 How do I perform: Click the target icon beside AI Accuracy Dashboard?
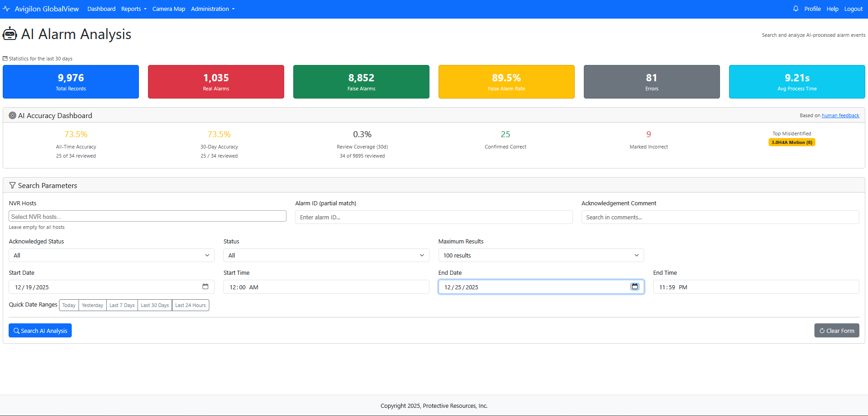click(x=13, y=115)
